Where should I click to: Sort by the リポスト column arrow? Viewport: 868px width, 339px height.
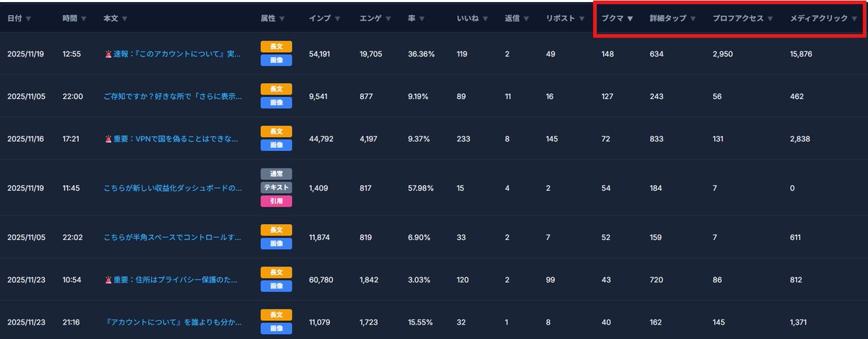581,18
